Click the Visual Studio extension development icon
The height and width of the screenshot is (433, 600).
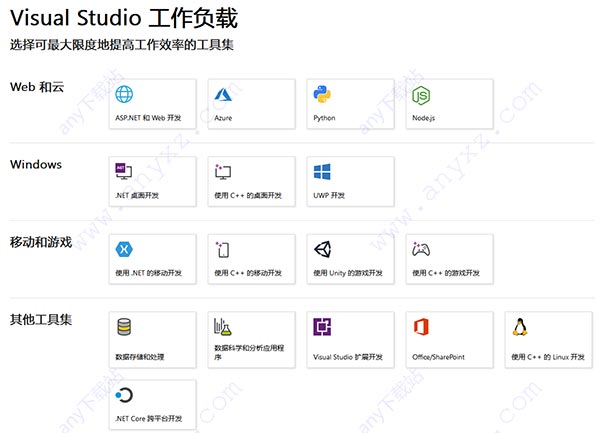tap(322, 327)
